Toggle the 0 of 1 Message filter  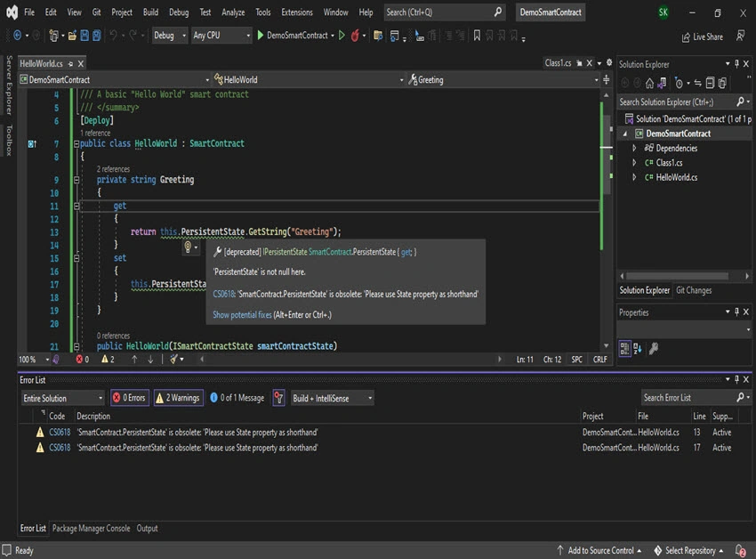tap(237, 398)
